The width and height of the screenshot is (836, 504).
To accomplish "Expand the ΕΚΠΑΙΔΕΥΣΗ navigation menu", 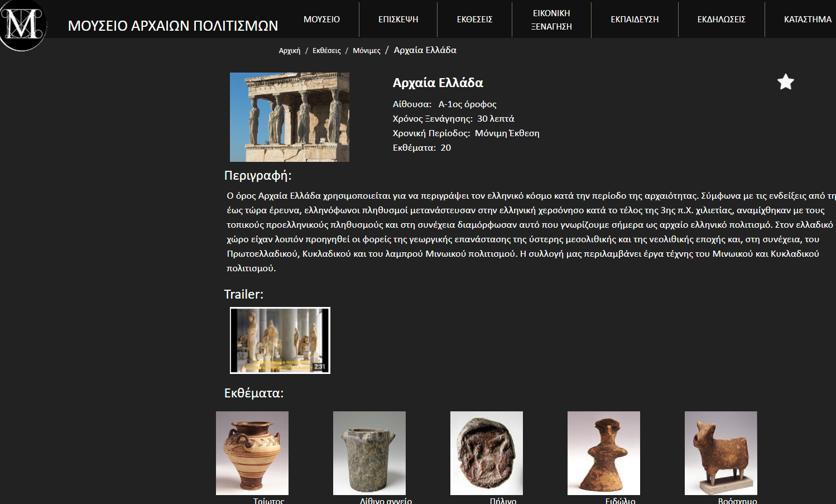I will point(635,20).
